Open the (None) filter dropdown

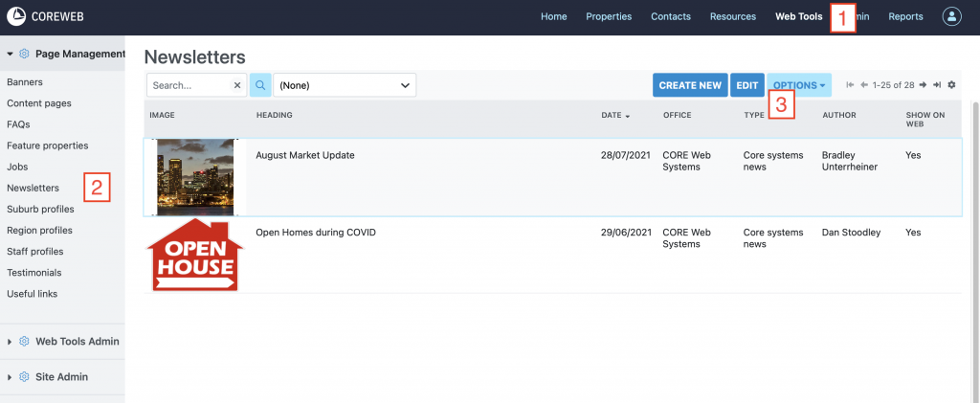[x=345, y=85]
